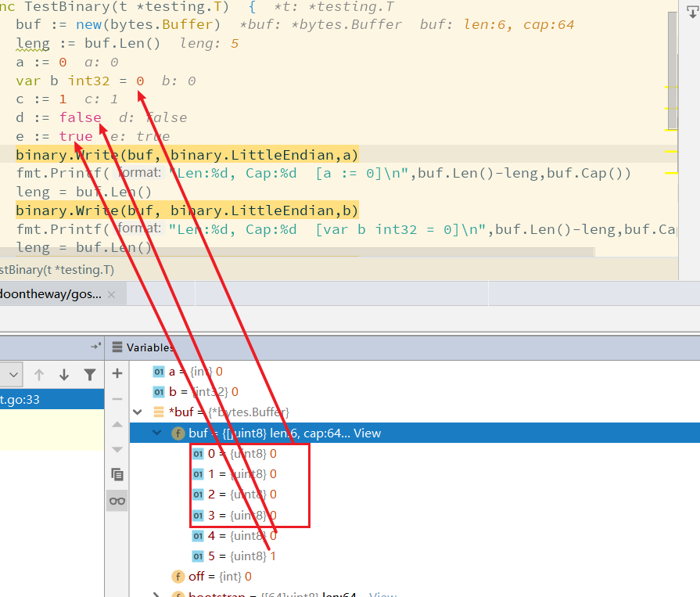Click the move watch up arrow
This screenshot has height=597, width=700.
click(117, 424)
